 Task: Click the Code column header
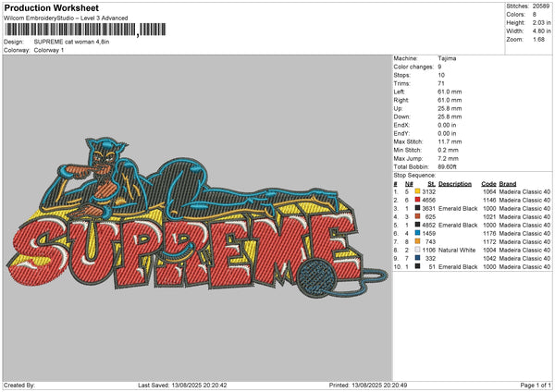[488, 183]
